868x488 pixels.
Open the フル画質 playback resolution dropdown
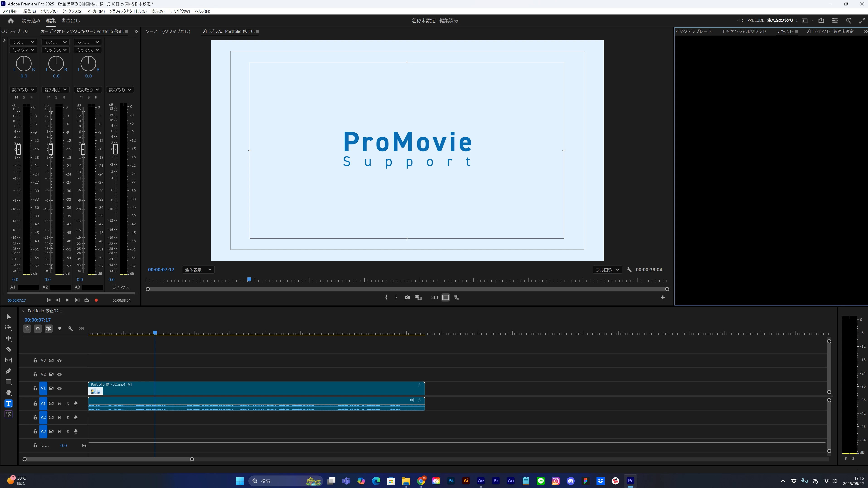point(607,270)
